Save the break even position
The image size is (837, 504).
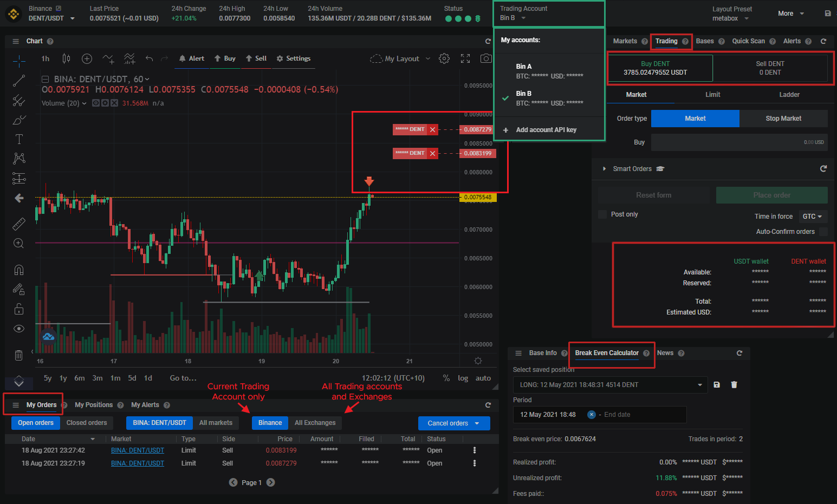coord(717,385)
